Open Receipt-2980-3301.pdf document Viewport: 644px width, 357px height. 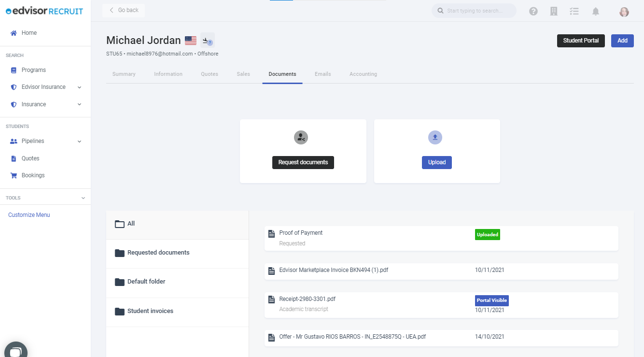pyautogui.click(x=441, y=305)
